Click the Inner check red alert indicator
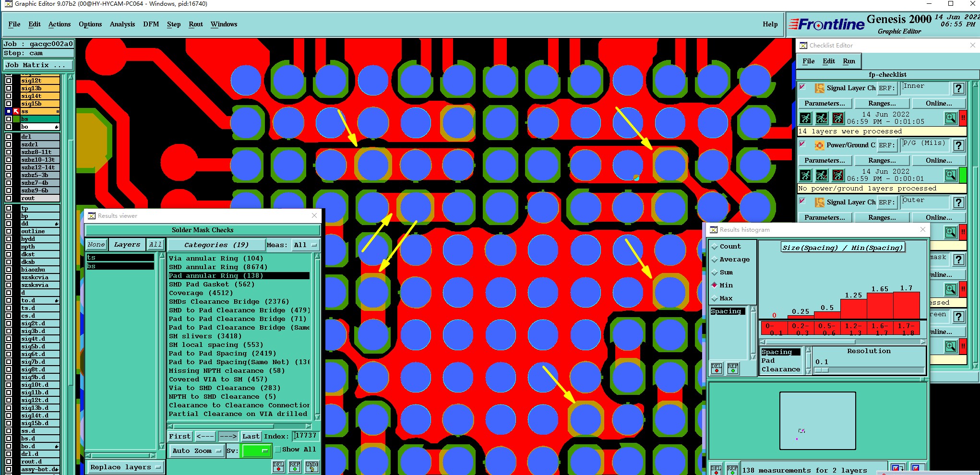 [x=963, y=118]
